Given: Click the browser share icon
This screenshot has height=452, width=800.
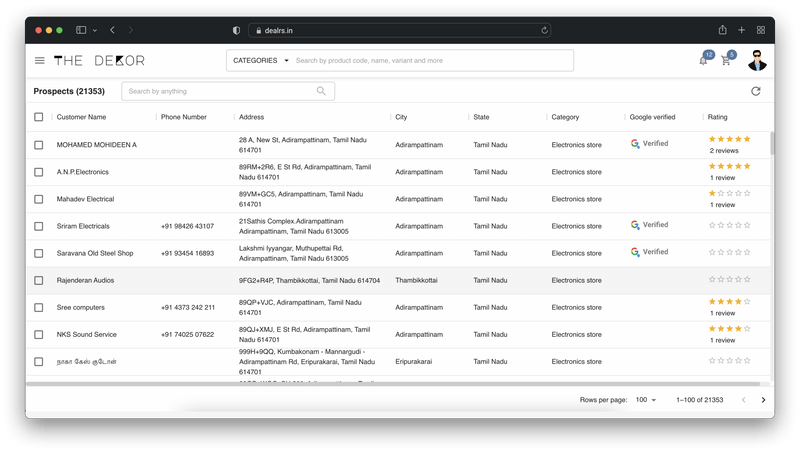Looking at the screenshot, I should click(x=722, y=30).
